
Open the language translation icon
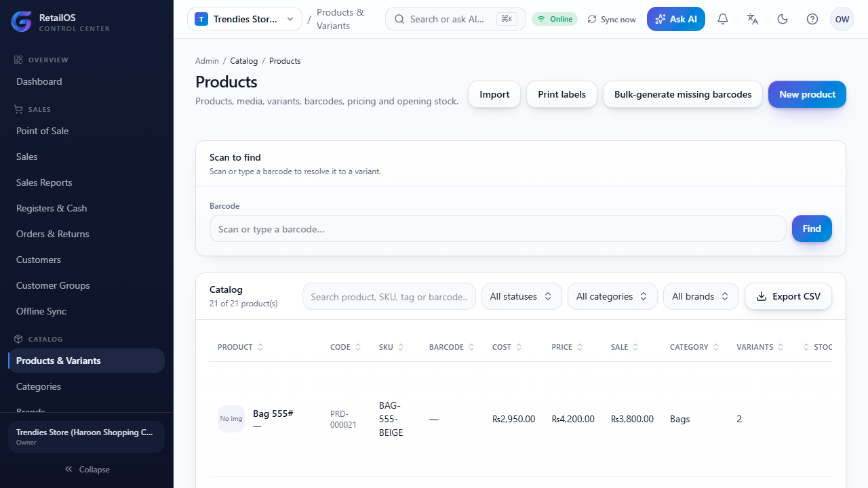tap(753, 19)
